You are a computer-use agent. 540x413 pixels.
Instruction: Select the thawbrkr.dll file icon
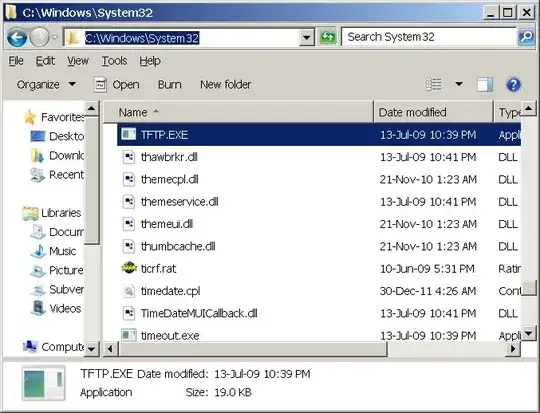tap(129, 157)
